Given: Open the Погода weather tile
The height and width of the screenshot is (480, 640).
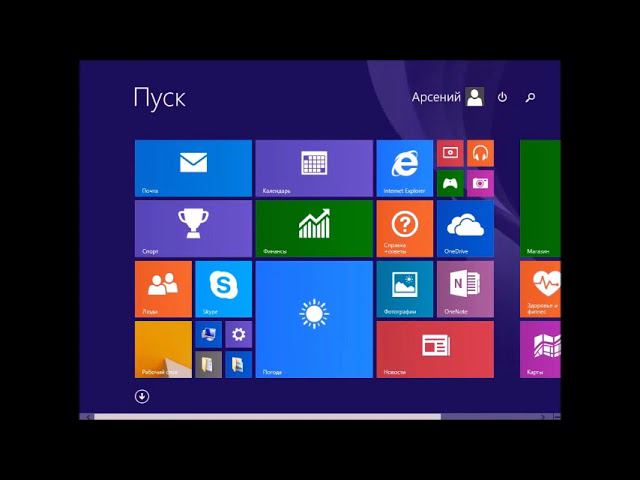Looking at the screenshot, I should point(314,319).
